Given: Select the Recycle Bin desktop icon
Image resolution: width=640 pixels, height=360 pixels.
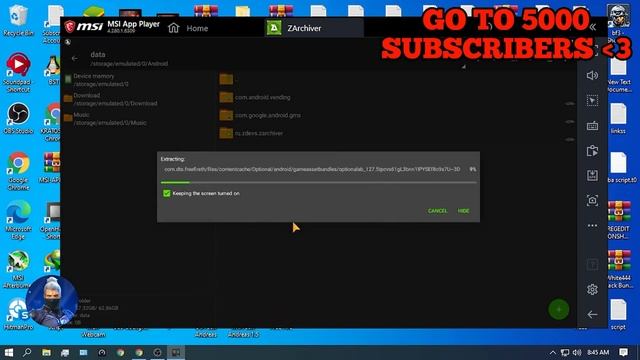Looking at the screenshot, I should (x=18, y=21).
